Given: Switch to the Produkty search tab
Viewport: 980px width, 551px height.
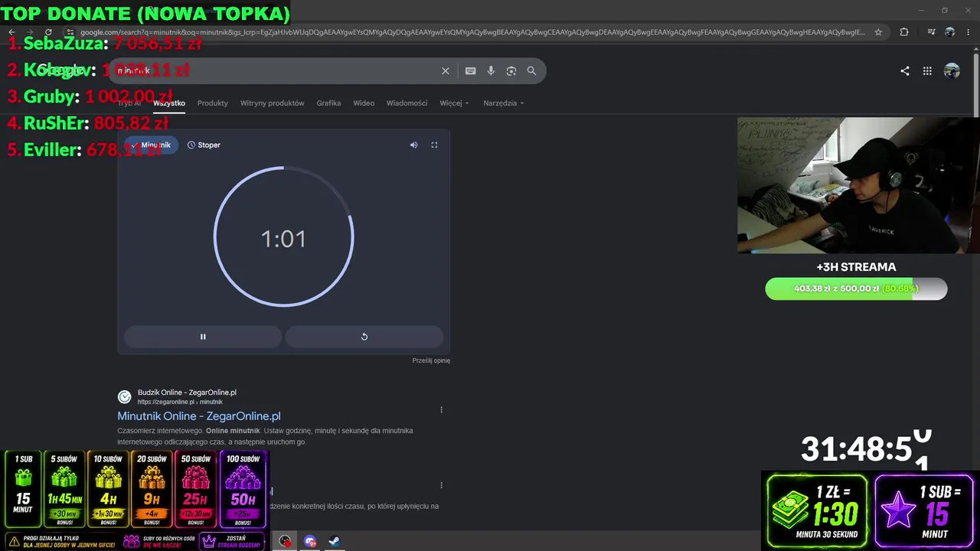Looking at the screenshot, I should (x=213, y=103).
